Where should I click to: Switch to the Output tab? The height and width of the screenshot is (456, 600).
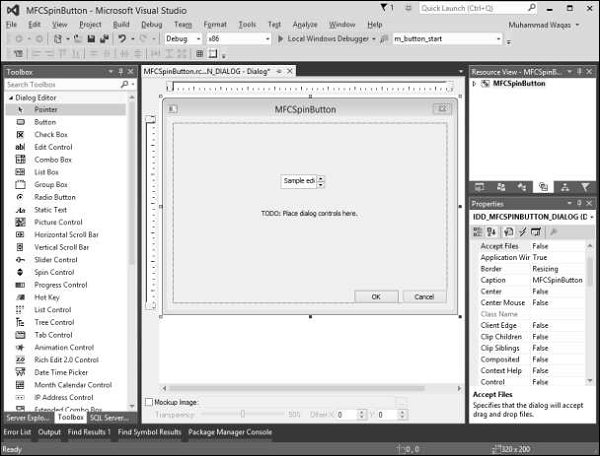[x=49, y=432]
